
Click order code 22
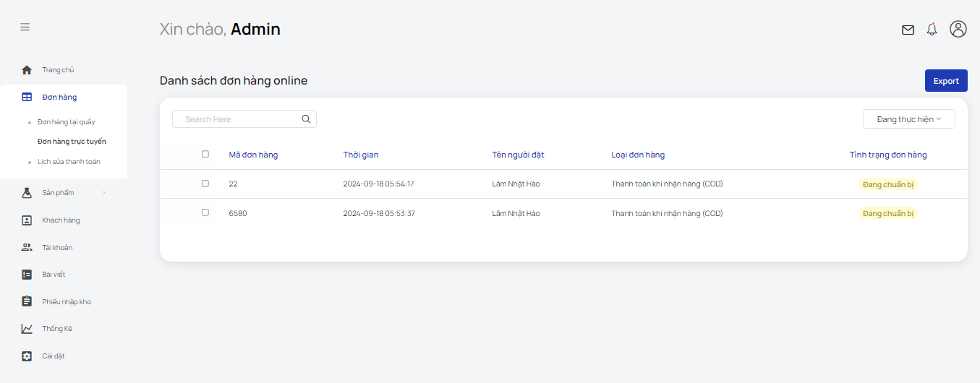tap(233, 184)
